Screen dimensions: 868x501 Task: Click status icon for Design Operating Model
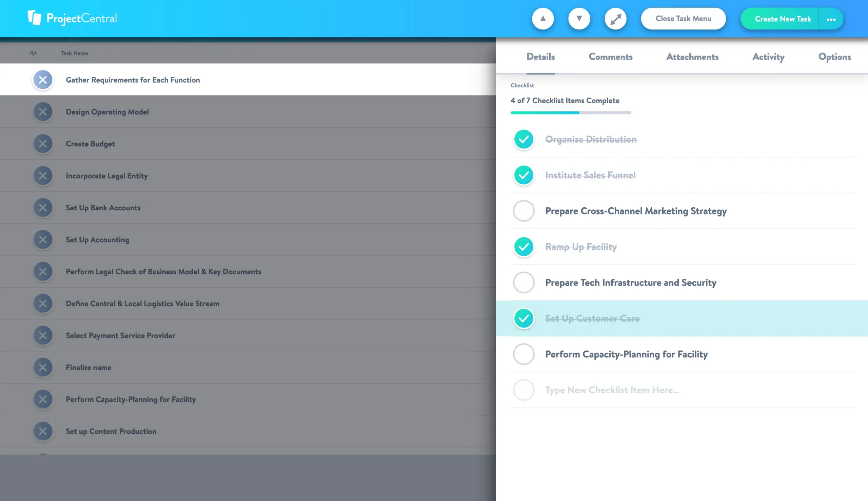[43, 112]
